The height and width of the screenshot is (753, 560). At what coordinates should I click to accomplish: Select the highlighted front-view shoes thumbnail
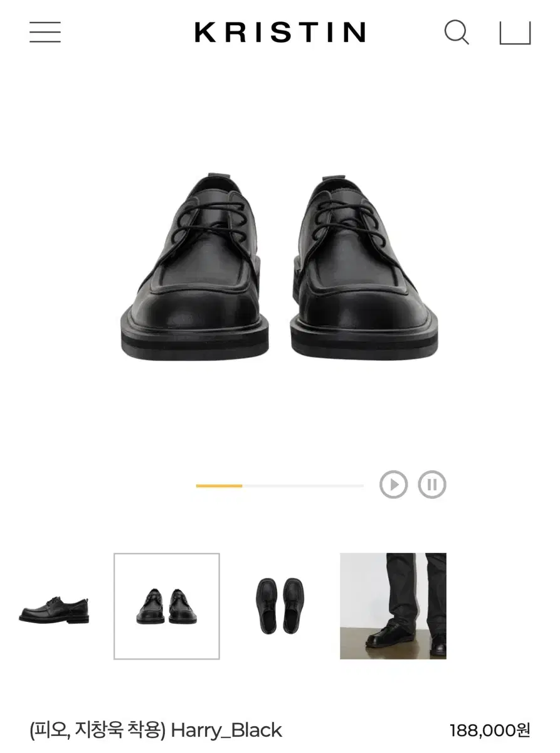[x=167, y=606]
